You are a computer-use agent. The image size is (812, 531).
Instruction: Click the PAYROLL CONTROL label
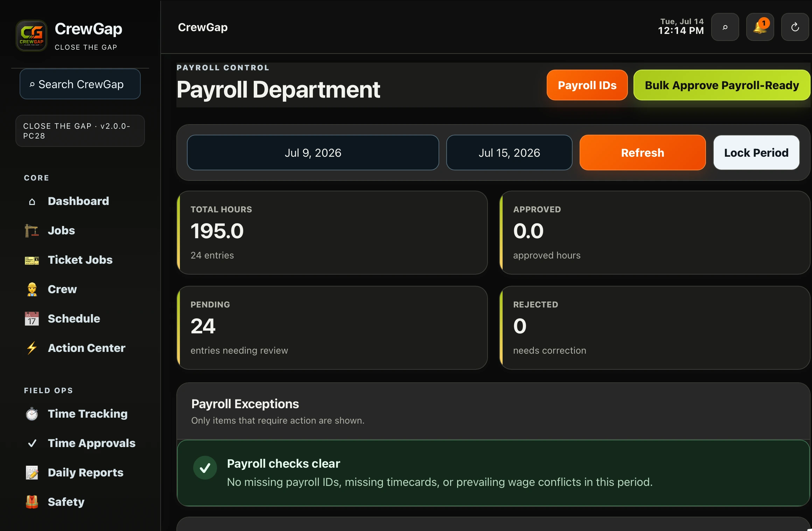[x=223, y=68]
